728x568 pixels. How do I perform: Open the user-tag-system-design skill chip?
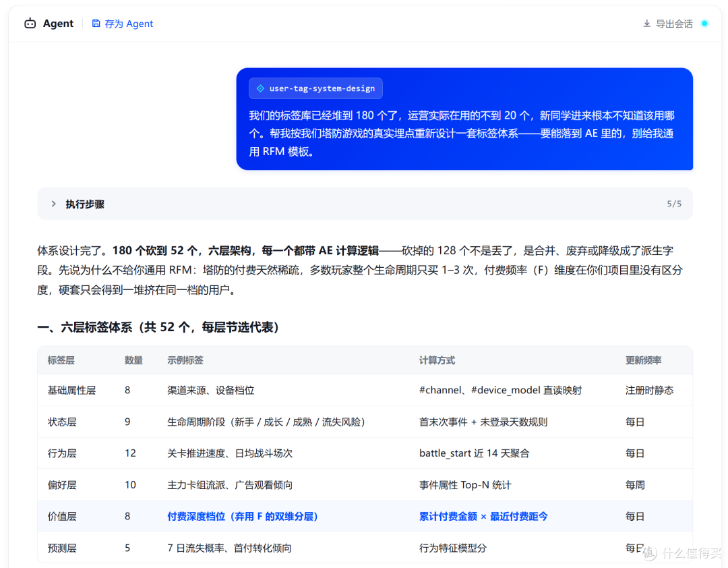[315, 88]
